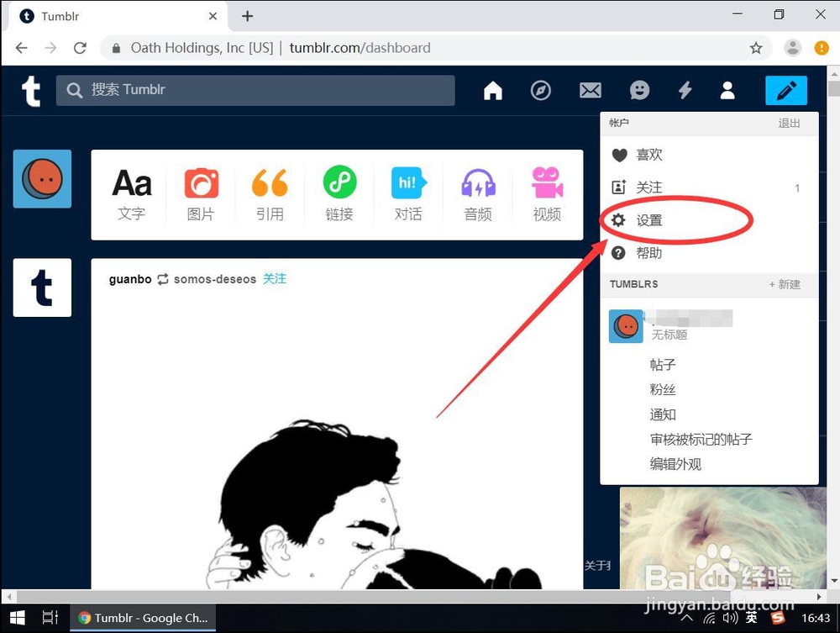840x633 pixels.
Task: Select the link post icon
Action: [x=339, y=182]
